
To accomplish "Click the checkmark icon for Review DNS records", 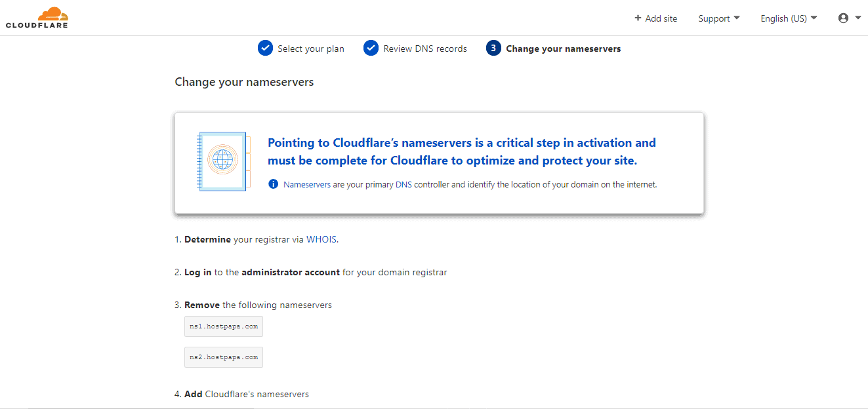I will click(371, 49).
